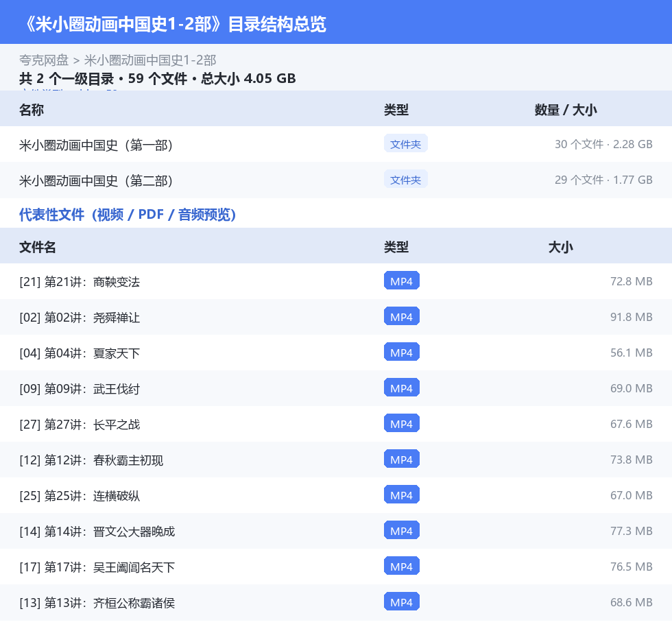Click the 文件夹 tag for 第二部
The image size is (672, 642).
[405, 180]
